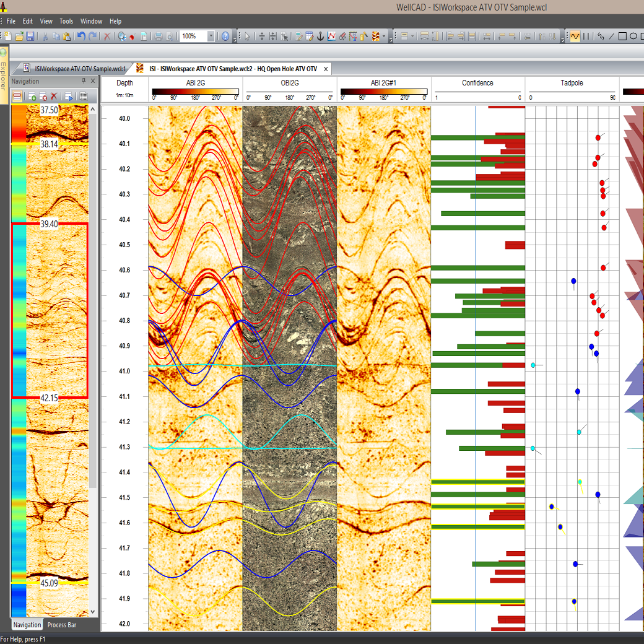This screenshot has width=644, height=644.
Task: Toggle the auto-hide pin on the Navigation panel
Action: point(84,80)
